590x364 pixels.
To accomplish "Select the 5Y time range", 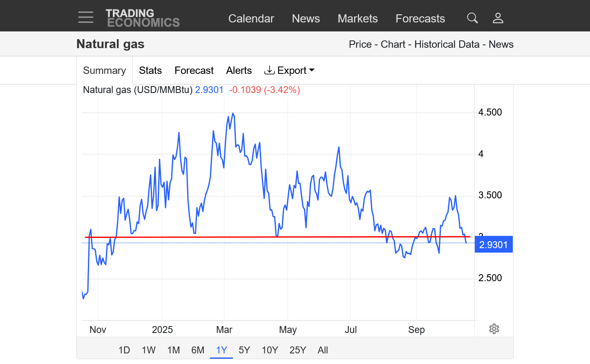I will (244, 350).
